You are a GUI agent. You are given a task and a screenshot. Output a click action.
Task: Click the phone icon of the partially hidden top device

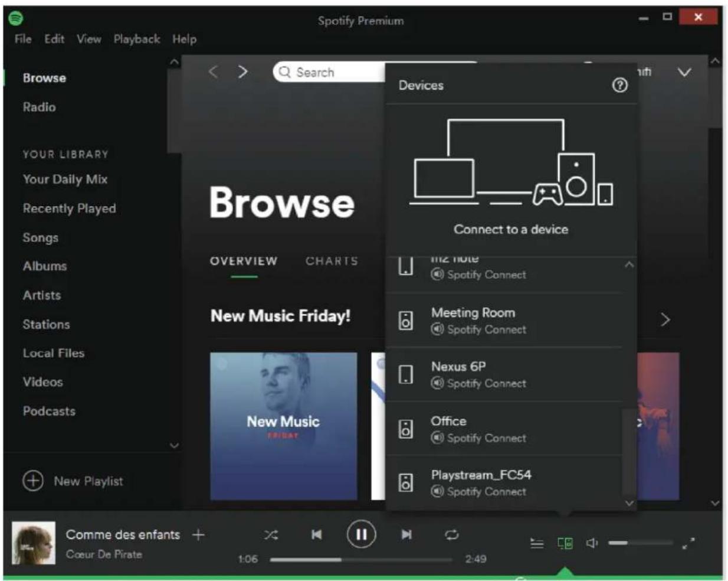406,266
